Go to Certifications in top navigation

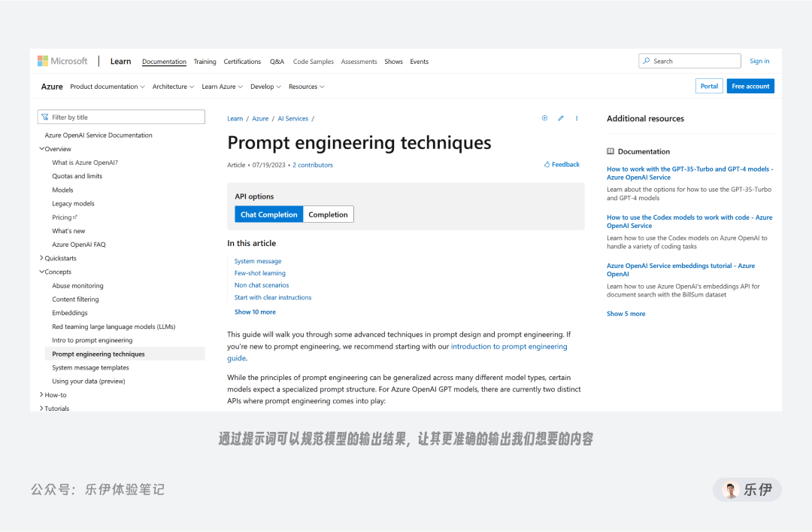click(242, 62)
